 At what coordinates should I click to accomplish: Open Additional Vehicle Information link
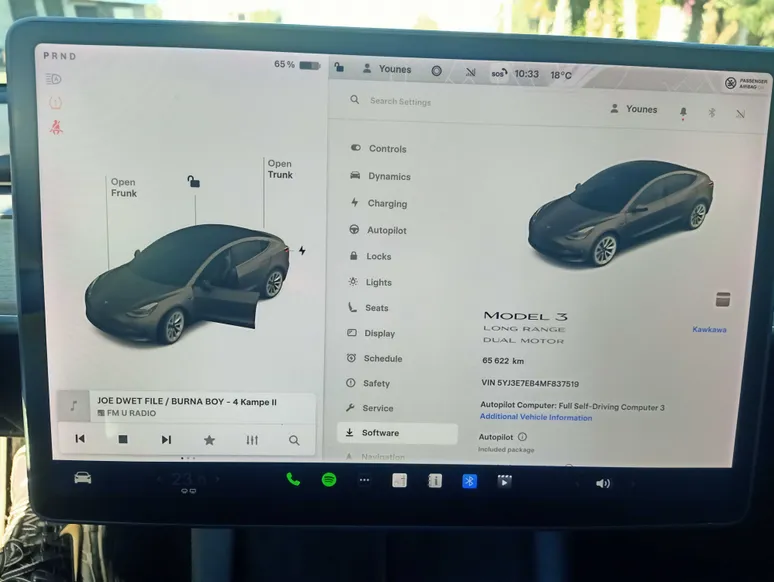pos(536,417)
